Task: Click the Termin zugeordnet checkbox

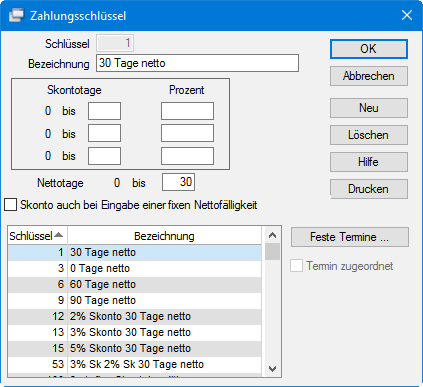Action: (296, 266)
